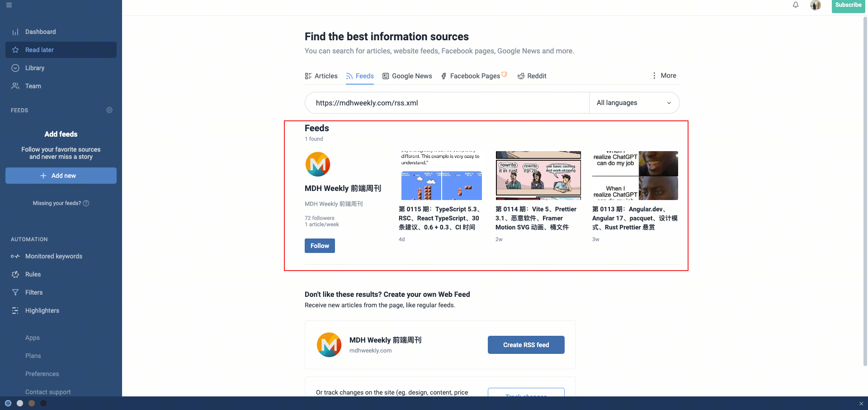868x410 pixels.
Task: Click the Subscribe button
Action: tap(848, 5)
